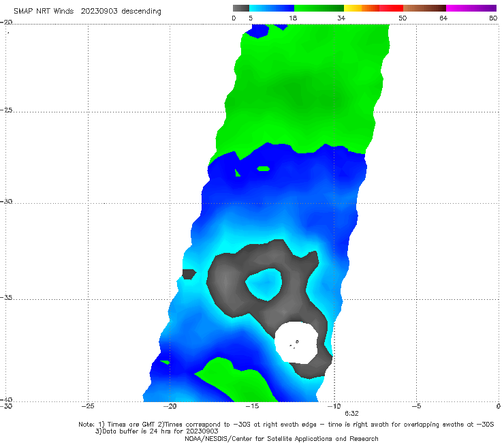The height and width of the screenshot is (443, 504).
Task: Click the blue 5-18 colorbar segment
Action: [x=272, y=8]
